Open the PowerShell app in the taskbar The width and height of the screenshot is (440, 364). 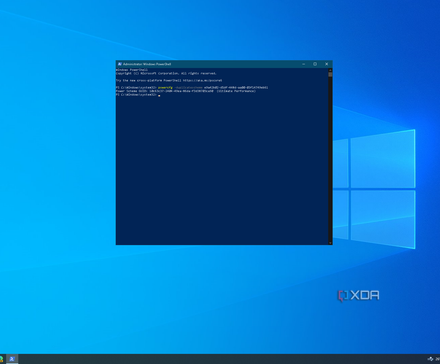[x=12, y=359]
